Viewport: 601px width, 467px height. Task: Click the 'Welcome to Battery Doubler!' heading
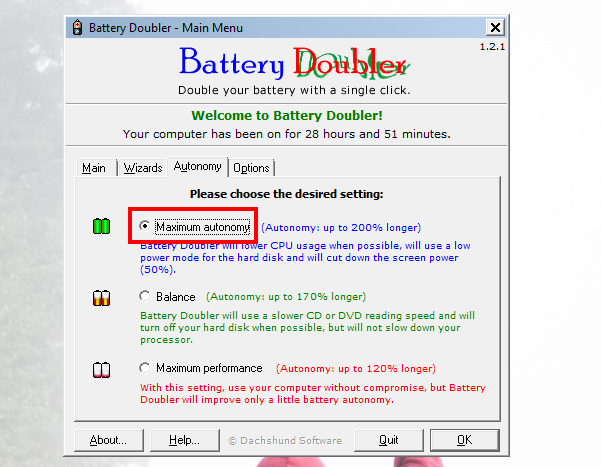click(x=287, y=115)
